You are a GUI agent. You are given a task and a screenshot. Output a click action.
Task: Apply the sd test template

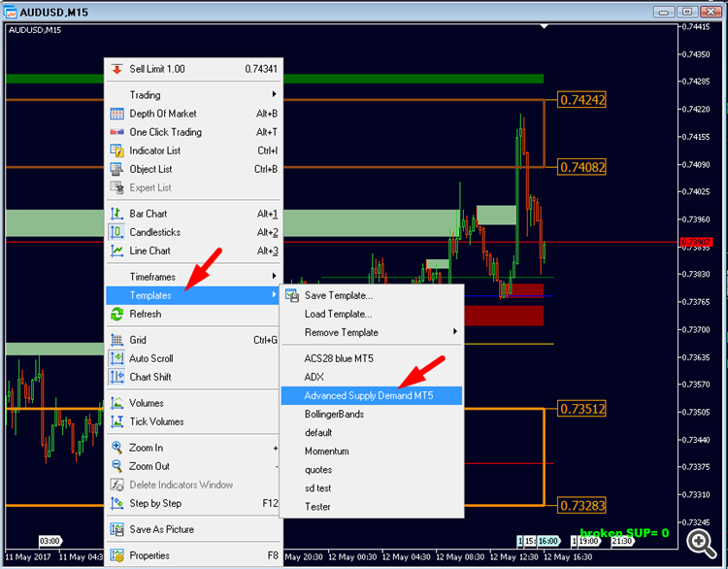click(372, 488)
